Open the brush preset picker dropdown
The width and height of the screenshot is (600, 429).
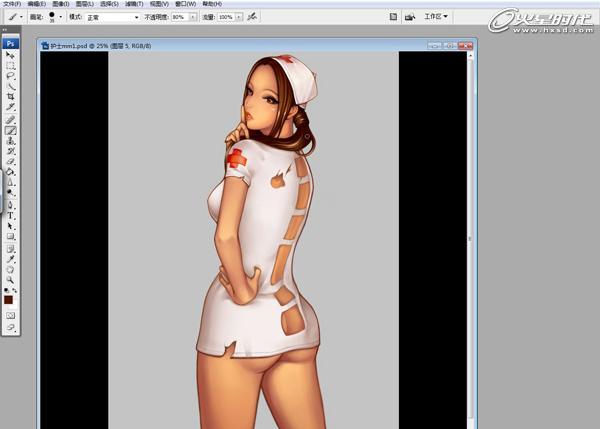click(62, 17)
